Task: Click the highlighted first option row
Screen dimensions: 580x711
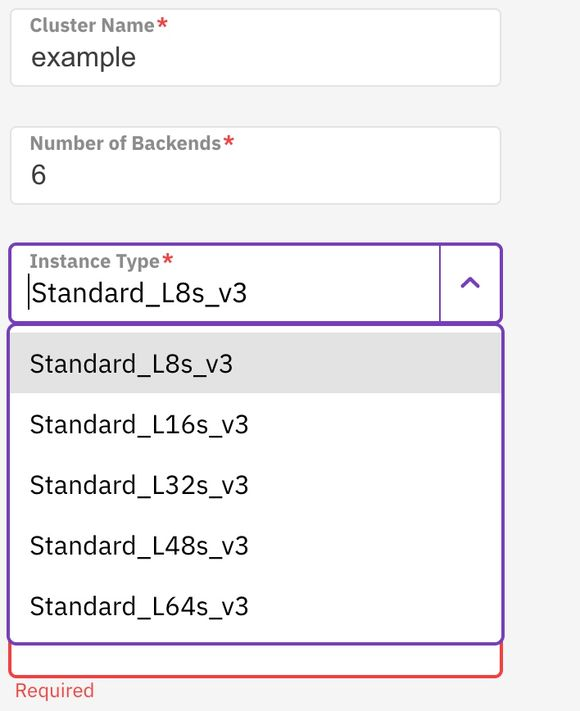Action: click(x=255, y=363)
